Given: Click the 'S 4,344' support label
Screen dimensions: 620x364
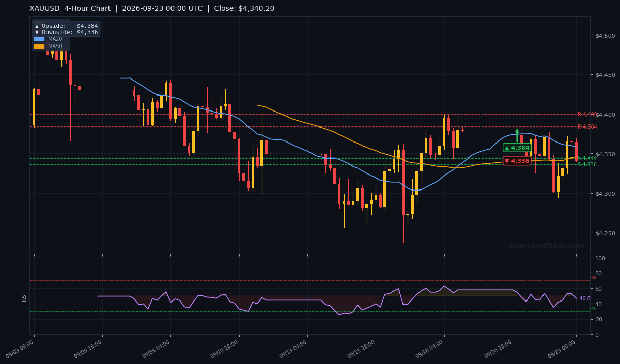Looking at the screenshot, I should (x=587, y=158).
